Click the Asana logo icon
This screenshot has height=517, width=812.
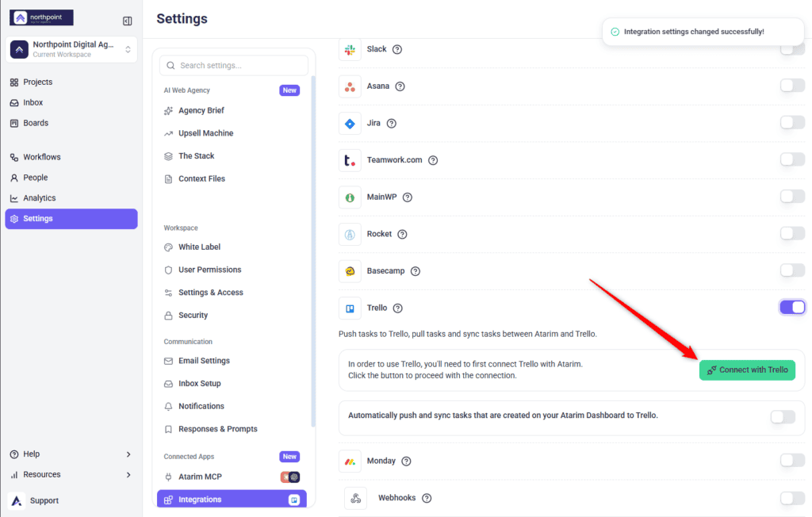point(350,86)
